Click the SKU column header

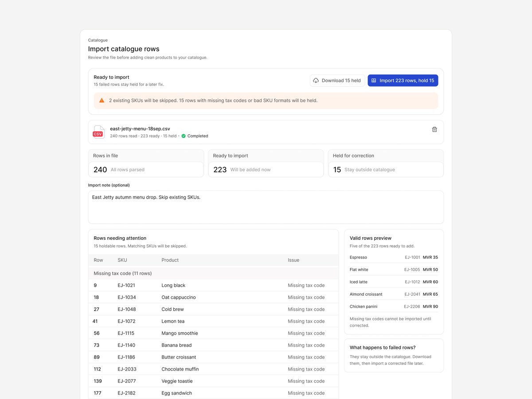(x=122, y=260)
